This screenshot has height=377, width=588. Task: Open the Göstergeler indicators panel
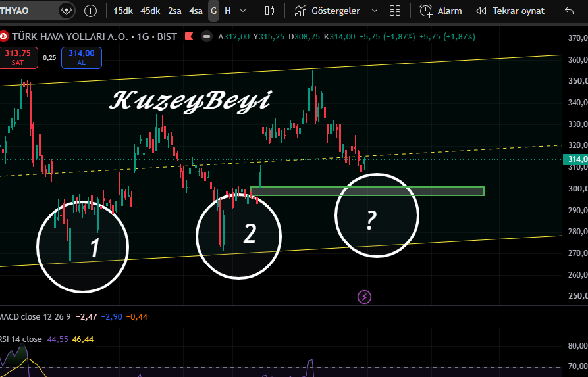click(327, 11)
